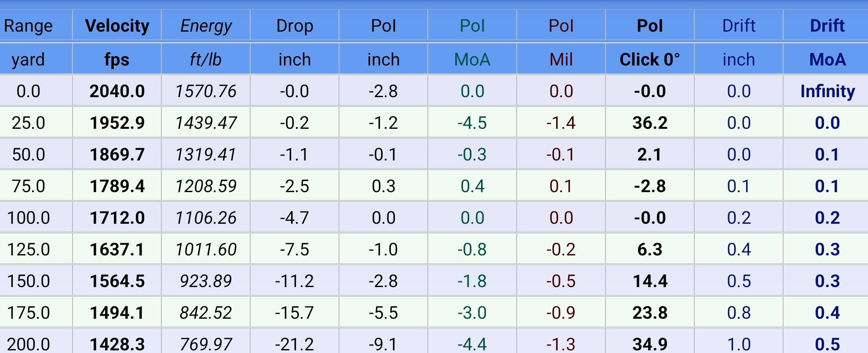Screen dimensions: 868x353
Task: Select energy value 1570.76
Action: 206,91
